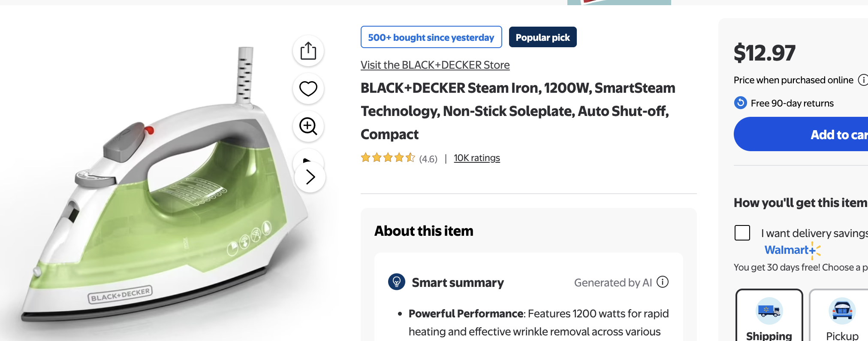The height and width of the screenshot is (341, 868).
Task: Click the Walmart+ logo
Action: tap(792, 250)
